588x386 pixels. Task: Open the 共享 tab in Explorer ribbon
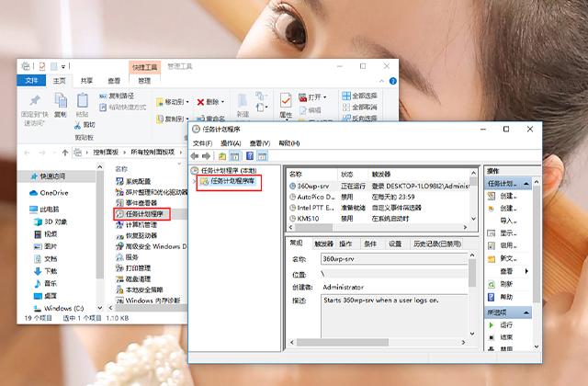[x=86, y=81]
